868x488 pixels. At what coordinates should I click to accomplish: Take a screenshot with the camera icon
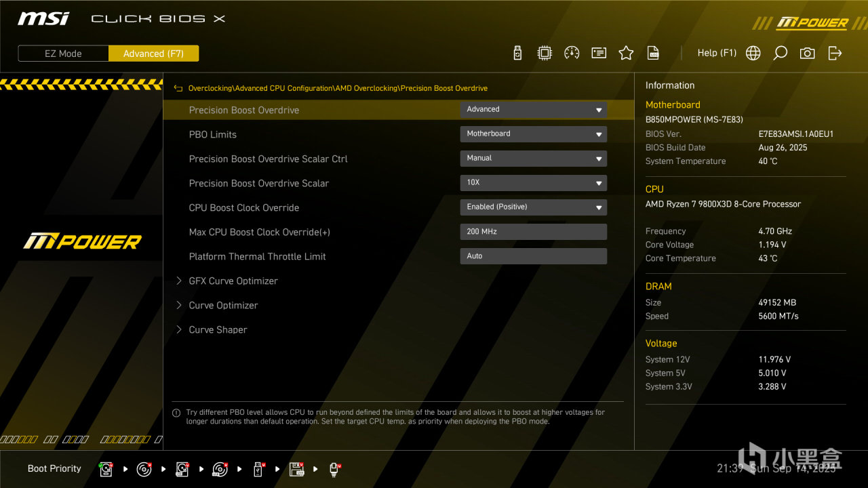pyautogui.click(x=807, y=53)
